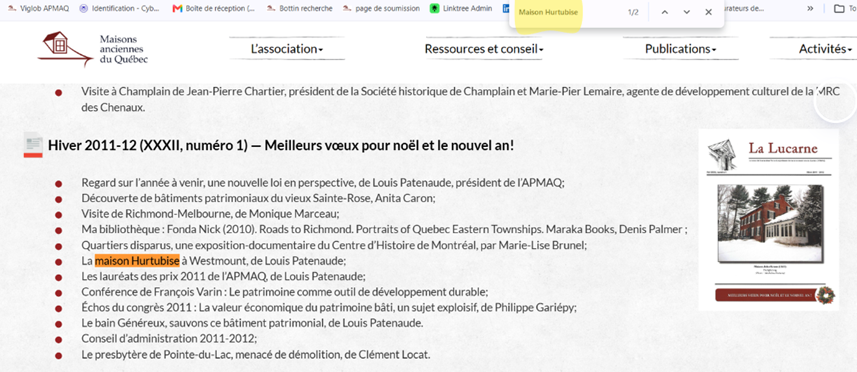Viewport: 857px width, 372px height.
Task: Open the Bottin recherche bookmark
Action: click(x=300, y=8)
